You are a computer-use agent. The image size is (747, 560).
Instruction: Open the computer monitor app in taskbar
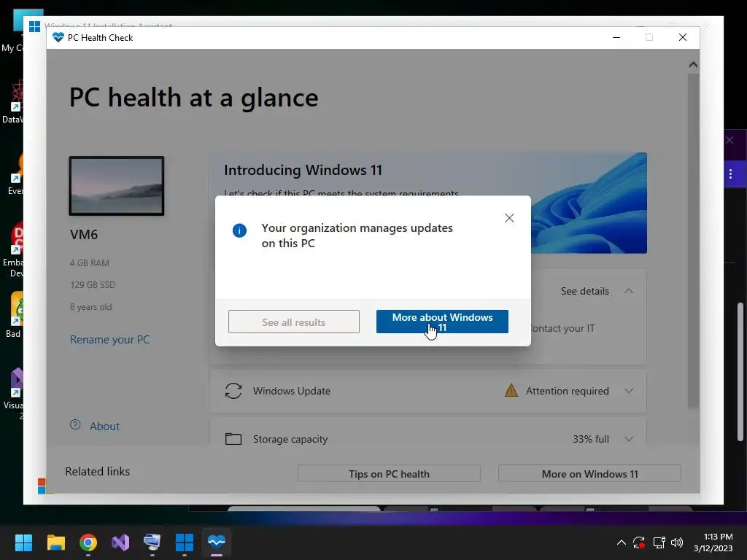pos(152,542)
